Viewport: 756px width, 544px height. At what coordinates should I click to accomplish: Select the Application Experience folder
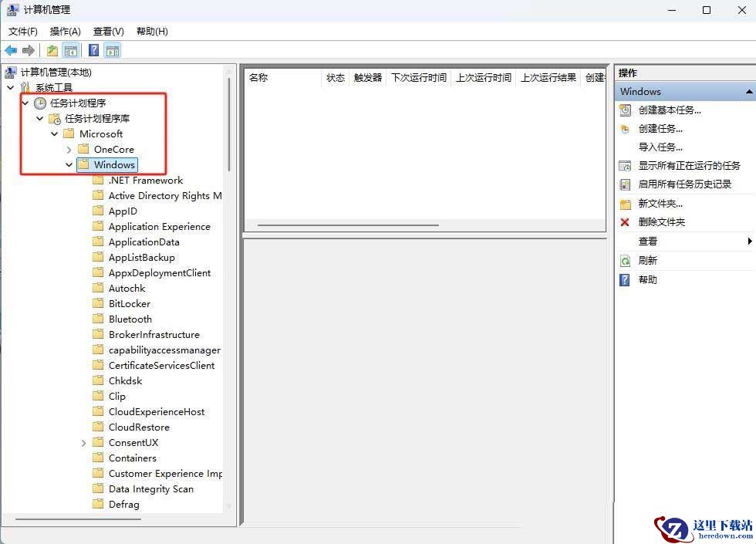coord(159,227)
